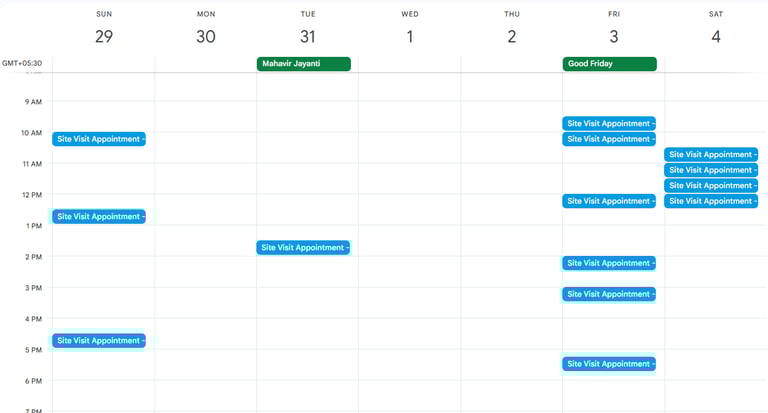Open Friday's 9:30 AM Site Visit Appointment
This screenshot has height=413, width=768.
coord(608,124)
